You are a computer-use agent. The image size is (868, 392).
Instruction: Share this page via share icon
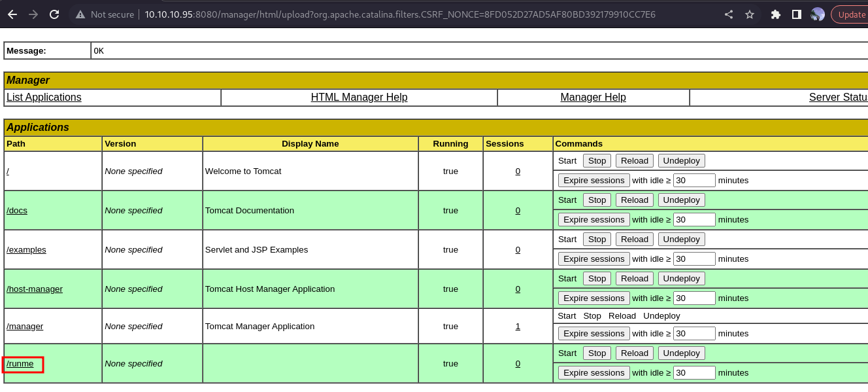coord(729,14)
